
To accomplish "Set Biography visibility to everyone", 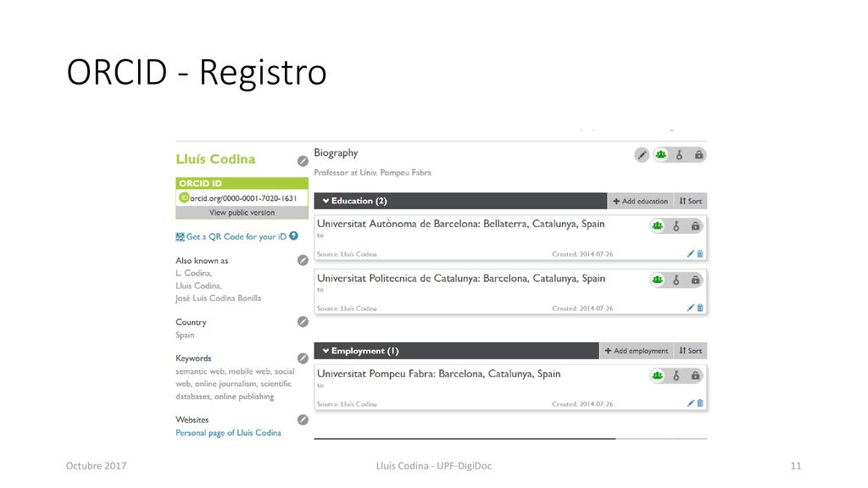I will 661,155.
